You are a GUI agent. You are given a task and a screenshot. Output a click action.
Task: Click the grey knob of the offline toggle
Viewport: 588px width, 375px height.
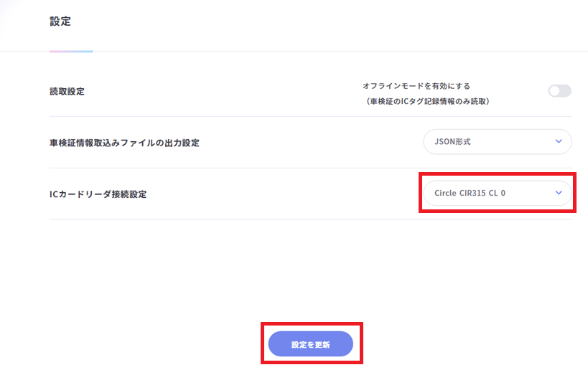[555, 91]
